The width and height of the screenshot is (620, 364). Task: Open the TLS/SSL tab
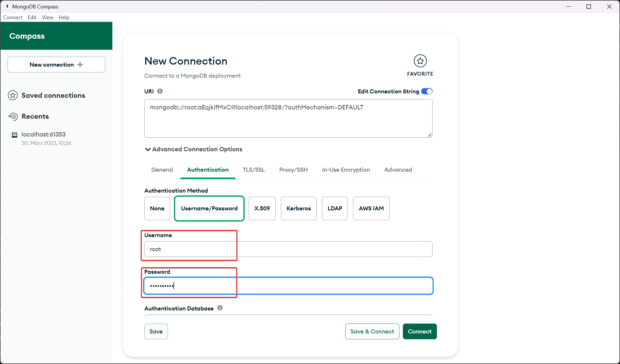point(254,169)
